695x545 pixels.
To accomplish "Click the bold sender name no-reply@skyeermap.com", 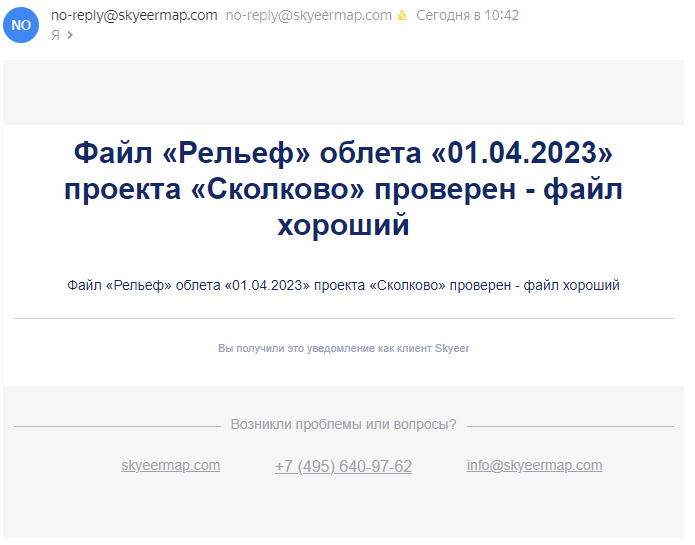I will [134, 15].
